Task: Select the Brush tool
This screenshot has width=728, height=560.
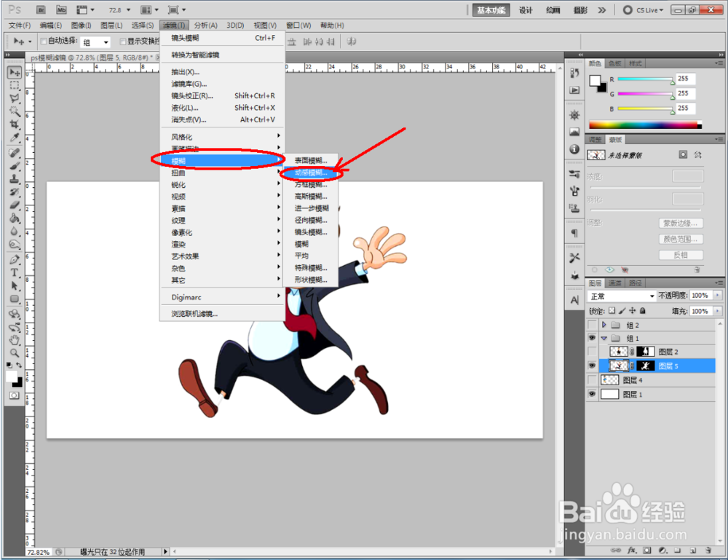Action: [x=15, y=166]
